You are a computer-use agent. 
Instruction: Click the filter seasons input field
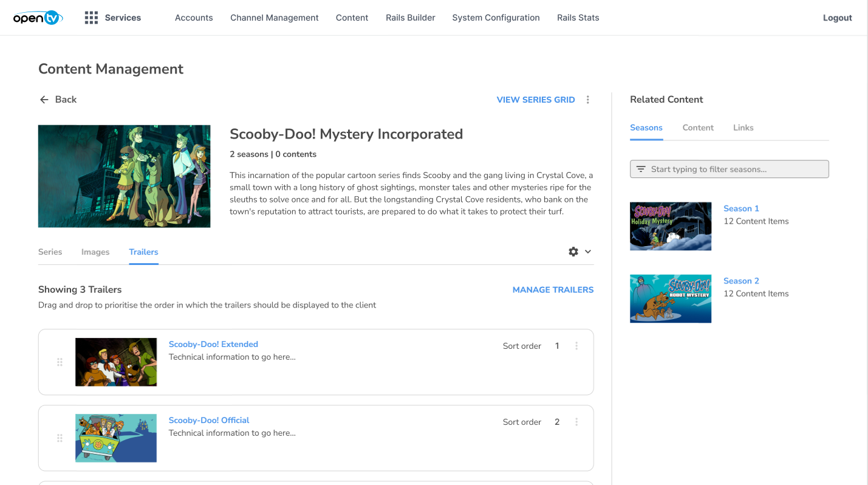coord(730,169)
